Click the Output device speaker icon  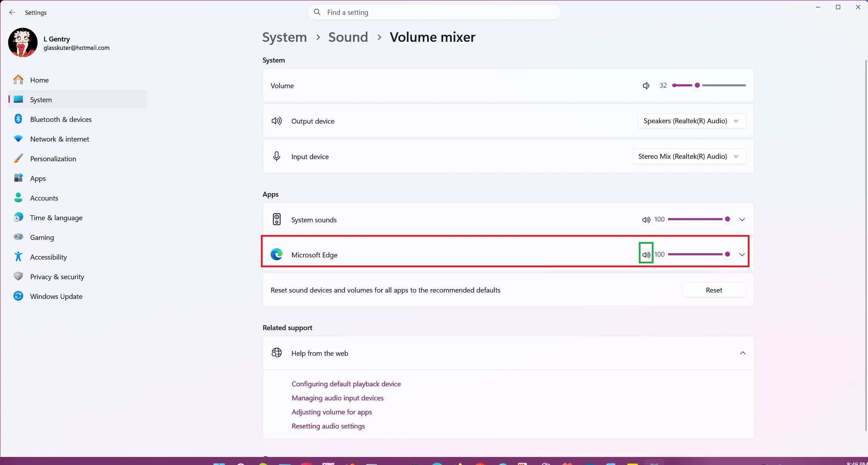point(277,121)
